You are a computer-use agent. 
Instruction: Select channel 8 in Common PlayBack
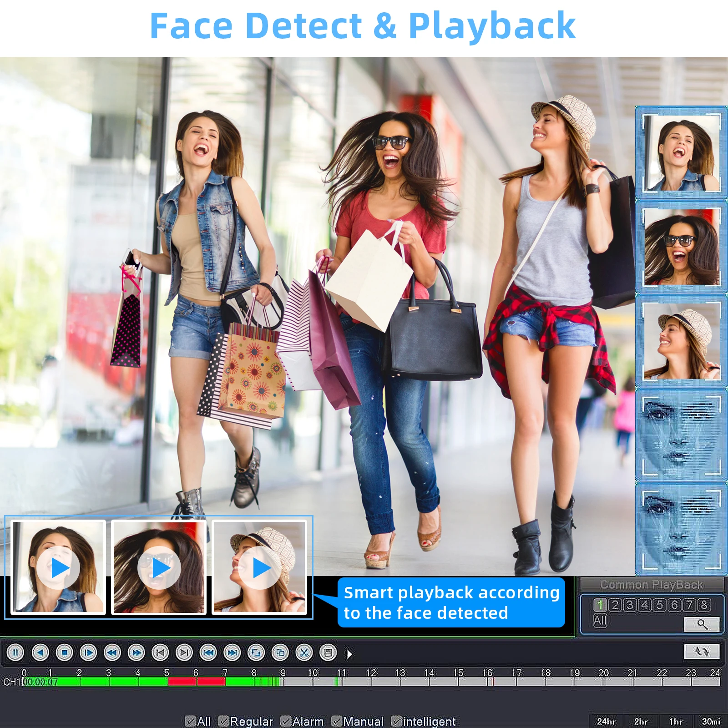[704, 605]
